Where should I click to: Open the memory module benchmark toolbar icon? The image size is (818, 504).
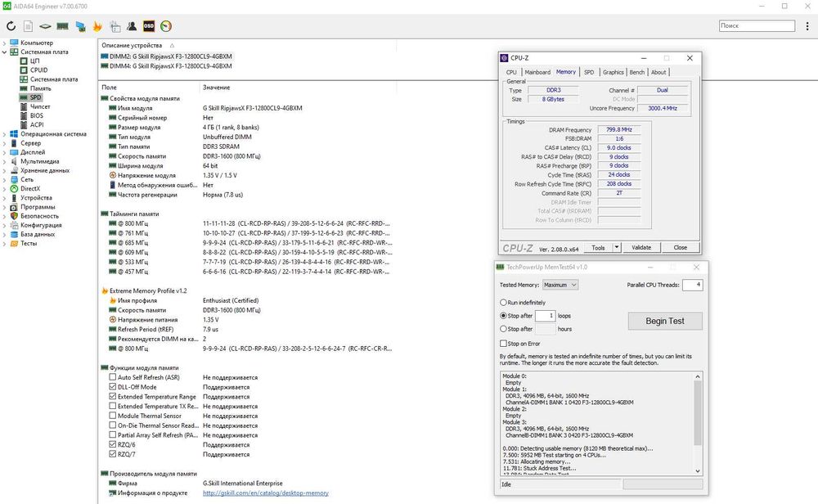click(x=63, y=26)
